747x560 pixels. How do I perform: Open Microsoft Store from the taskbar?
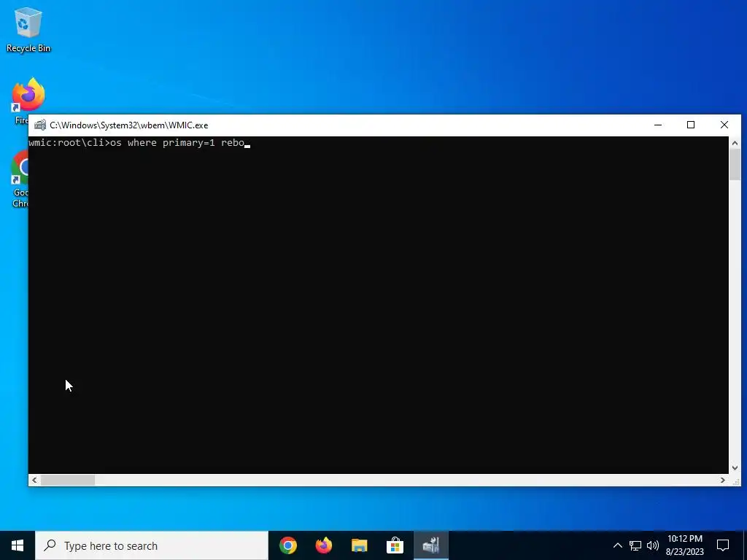click(x=395, y=545)
